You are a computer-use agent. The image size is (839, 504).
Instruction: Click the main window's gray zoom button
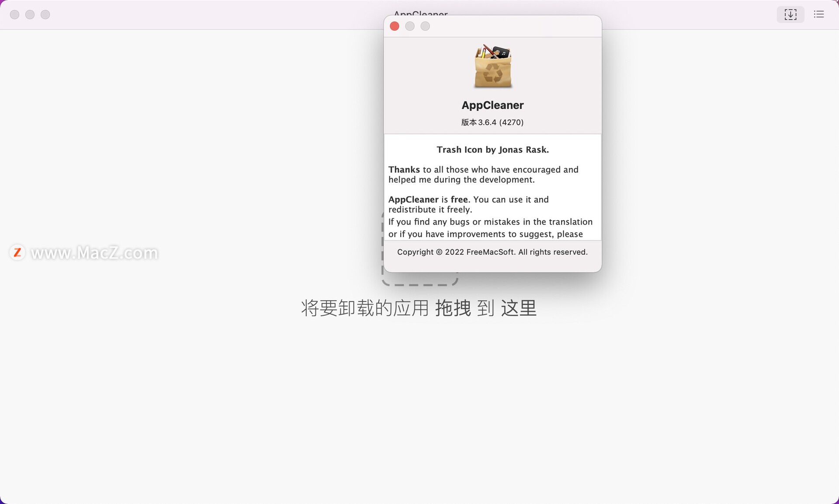click(x=45, y=14)
